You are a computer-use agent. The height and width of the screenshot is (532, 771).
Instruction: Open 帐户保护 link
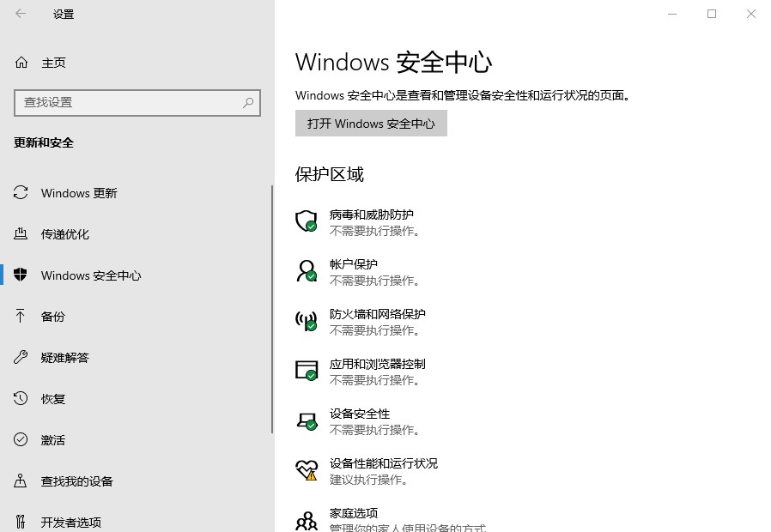354,264
